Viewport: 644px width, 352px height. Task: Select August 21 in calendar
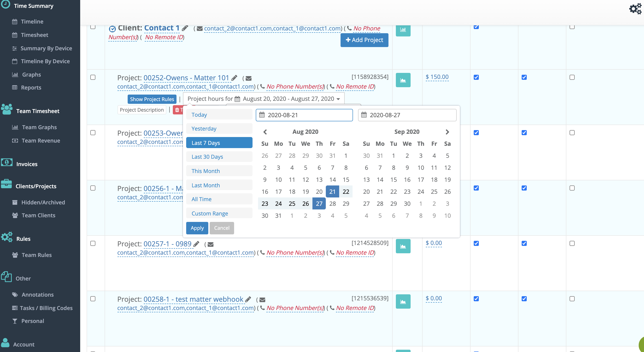[x=332, y=191]
